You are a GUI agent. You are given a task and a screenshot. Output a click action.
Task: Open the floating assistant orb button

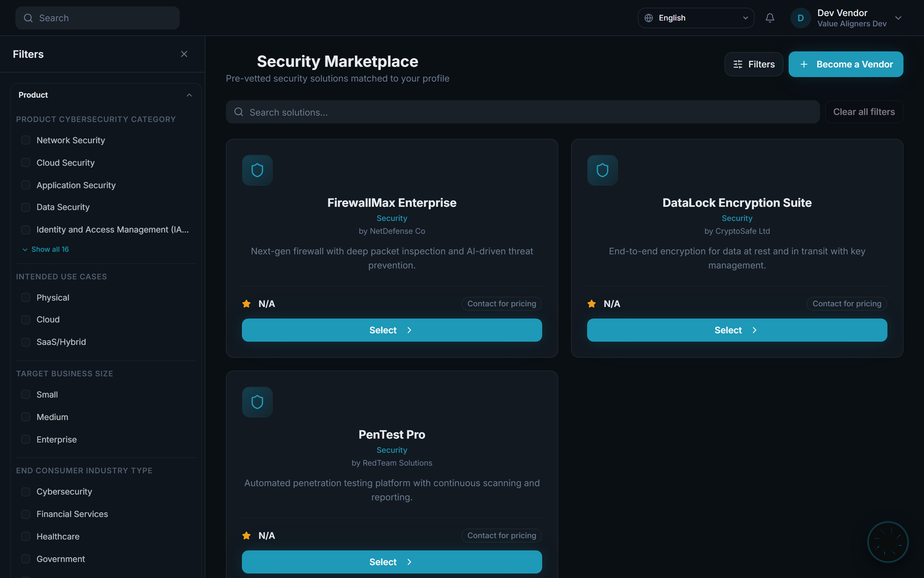(888, 542)
